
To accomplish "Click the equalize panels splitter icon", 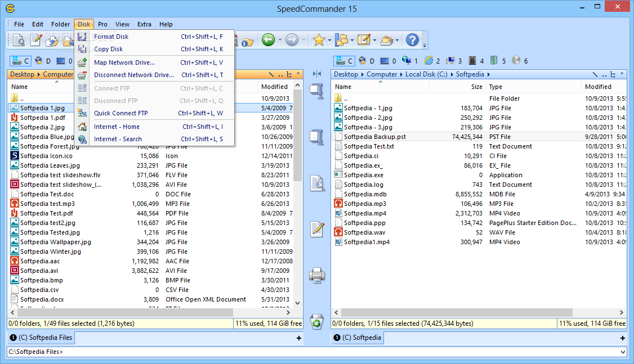I will tap(317, 74).
